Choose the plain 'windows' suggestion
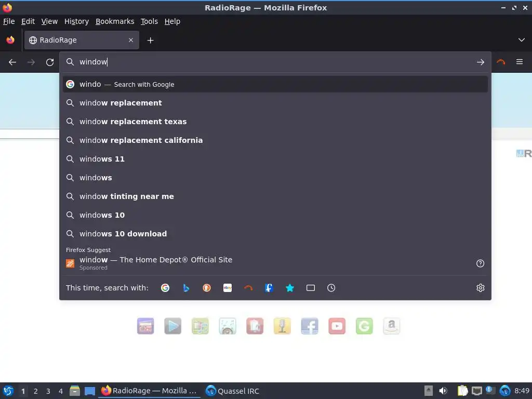The width and height of the screenshot is (532, 399). pyautogui.click(x=275, y=178)
